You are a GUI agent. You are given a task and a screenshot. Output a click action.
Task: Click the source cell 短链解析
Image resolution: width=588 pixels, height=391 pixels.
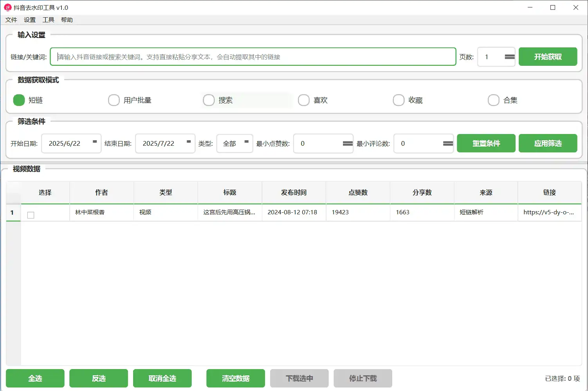click(486, 212)
